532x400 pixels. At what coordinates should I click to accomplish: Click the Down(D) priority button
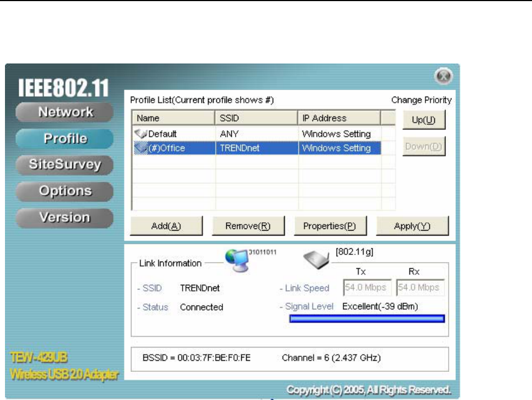[424, 146]
